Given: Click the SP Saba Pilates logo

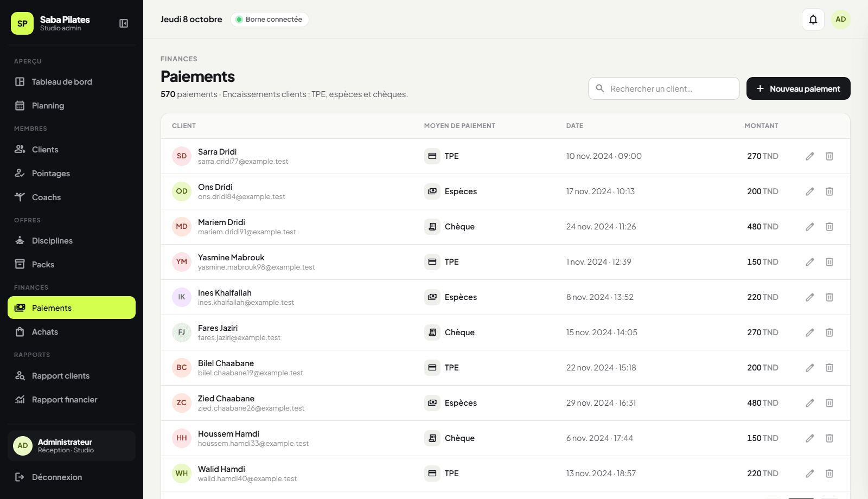Looking at the screenshot, I should (x=22, y=23).
